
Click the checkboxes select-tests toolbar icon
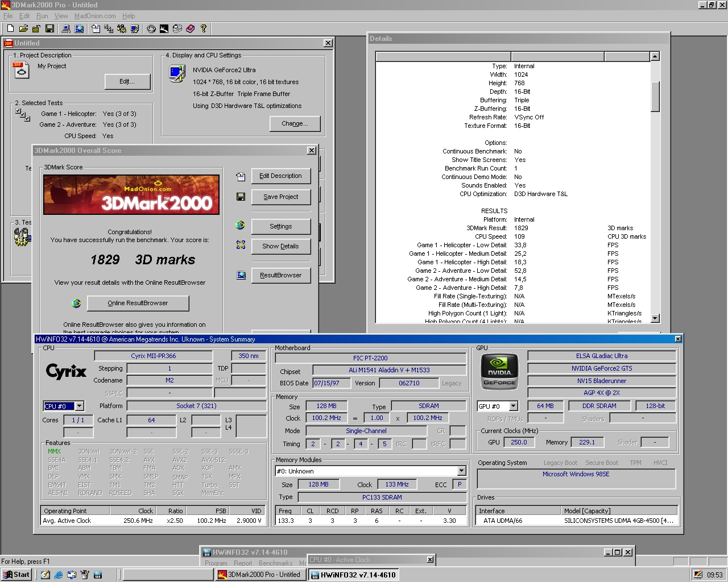point(108,28)
